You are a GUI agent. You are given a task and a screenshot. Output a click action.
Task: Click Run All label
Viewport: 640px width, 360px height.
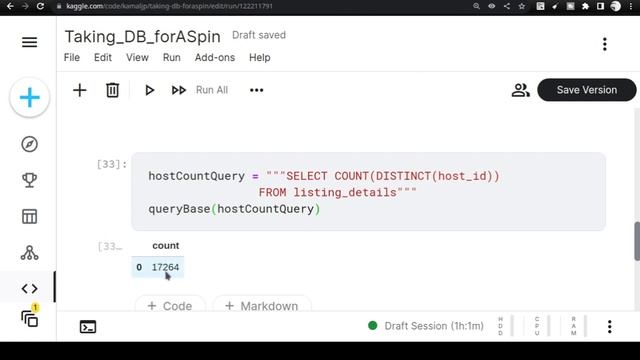[212, 90]
